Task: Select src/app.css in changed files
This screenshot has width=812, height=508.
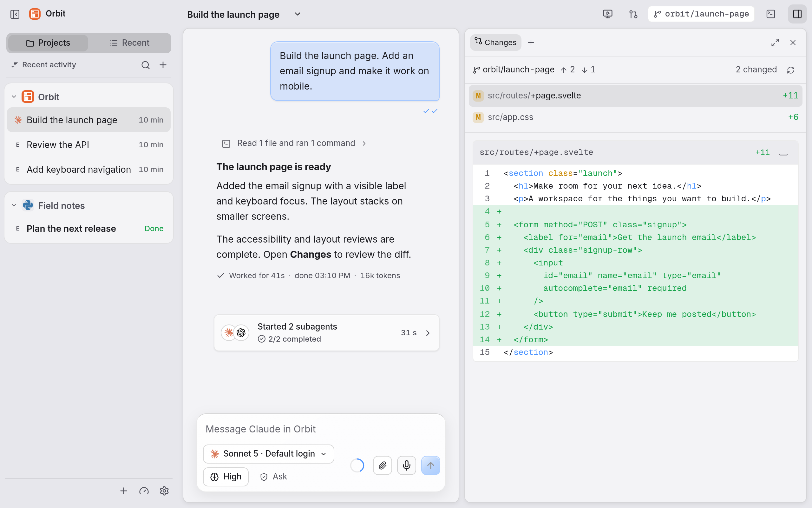Action: [x=636, y=117]
